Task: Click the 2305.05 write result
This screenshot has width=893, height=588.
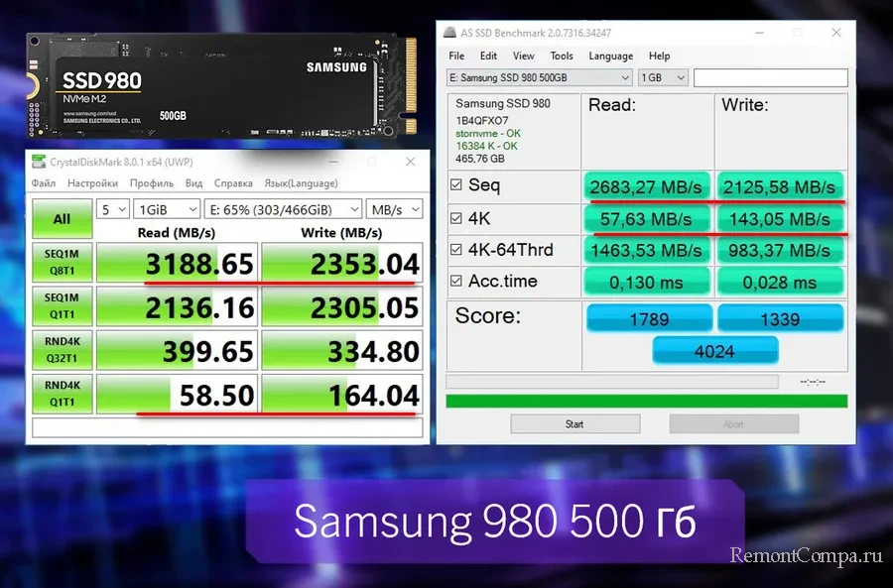Action: tap(342, 306)
